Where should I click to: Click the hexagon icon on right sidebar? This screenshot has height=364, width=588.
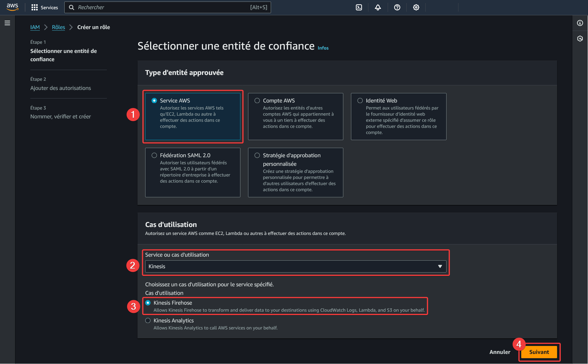point(580,39)
